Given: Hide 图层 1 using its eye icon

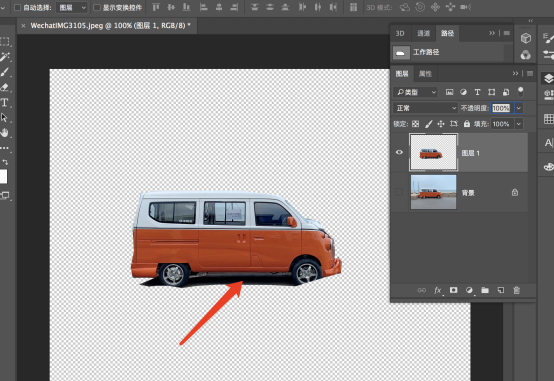Looking at the screenshot, I should [399, 152].
